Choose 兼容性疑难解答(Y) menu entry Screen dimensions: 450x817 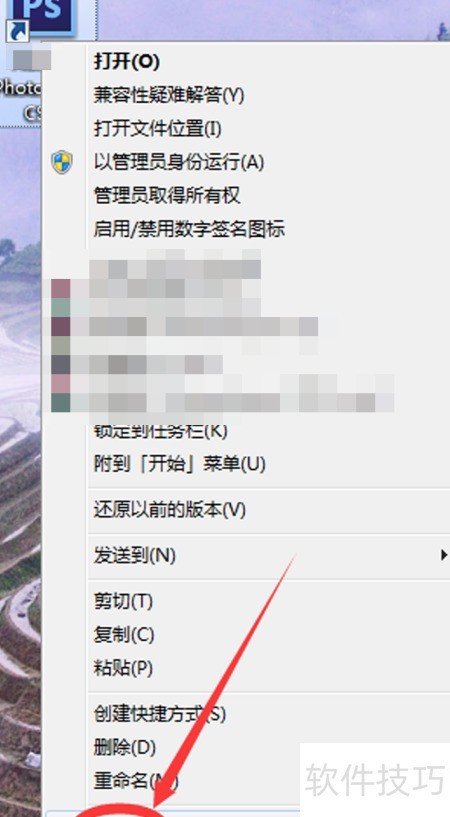coord(169,95)
